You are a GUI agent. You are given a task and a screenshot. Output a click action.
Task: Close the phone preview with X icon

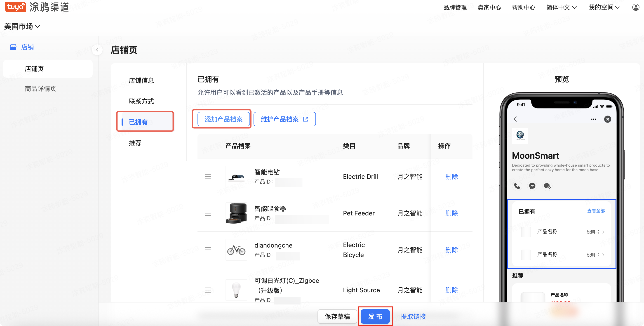[x=608, y=119]
